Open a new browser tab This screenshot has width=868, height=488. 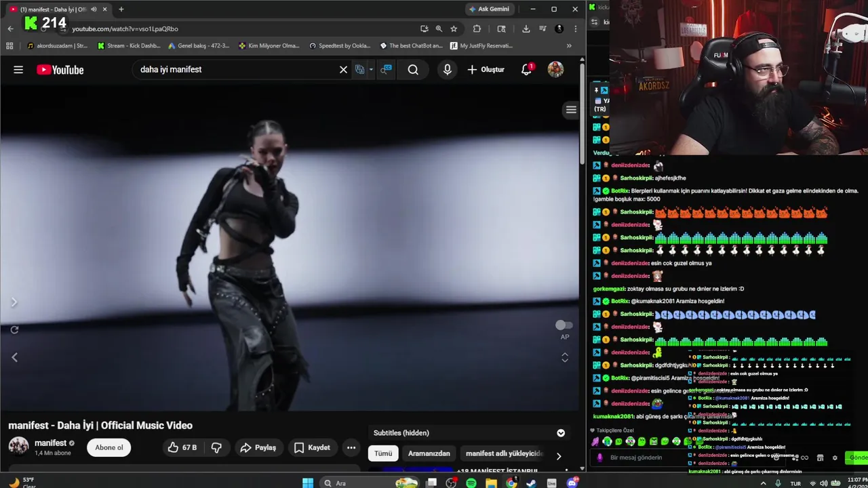(x=121, y=9)
